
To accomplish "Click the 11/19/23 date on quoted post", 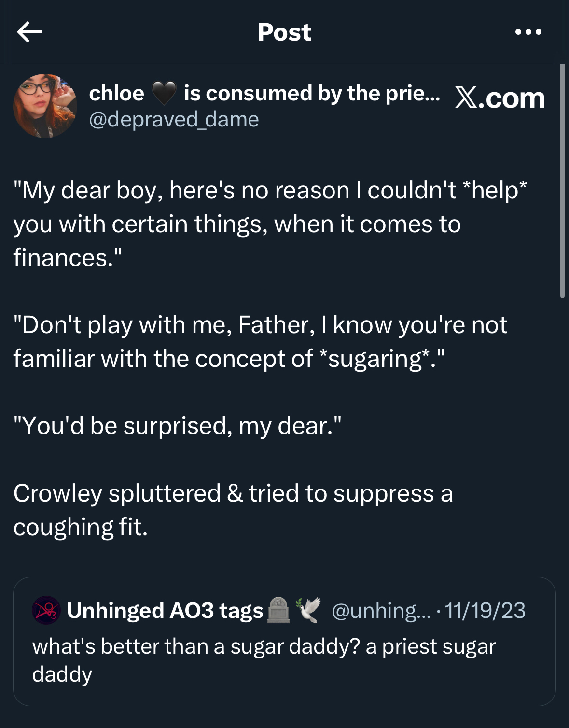I will [485, 610].
